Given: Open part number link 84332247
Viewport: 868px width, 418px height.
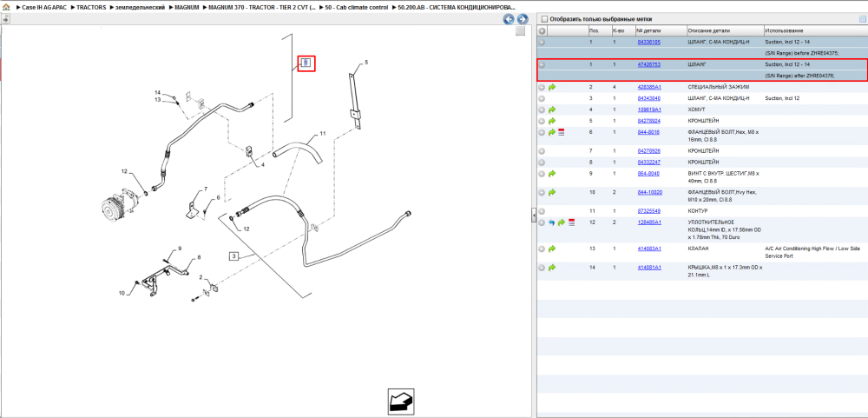Looking at the screenshot, I should pyautogui.click(x=648, y=163).
